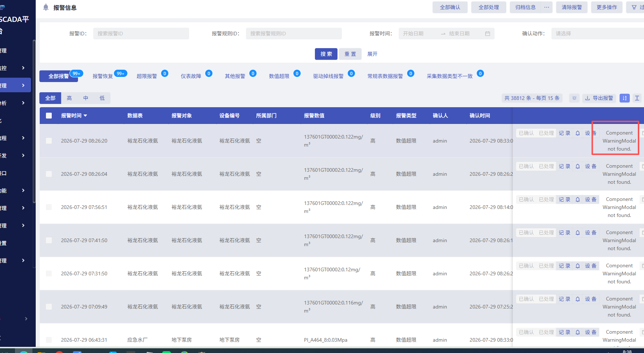Check the box for the 08:26:20 alarm row
The width and height of the screenshot is (644, 353).
coord(49,141)
